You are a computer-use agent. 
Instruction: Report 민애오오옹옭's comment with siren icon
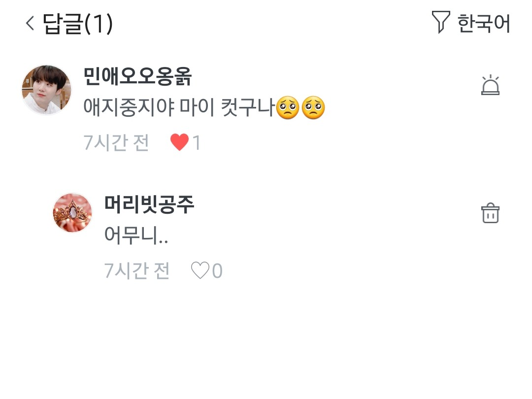pyautogui.click(x=490, y=85)
